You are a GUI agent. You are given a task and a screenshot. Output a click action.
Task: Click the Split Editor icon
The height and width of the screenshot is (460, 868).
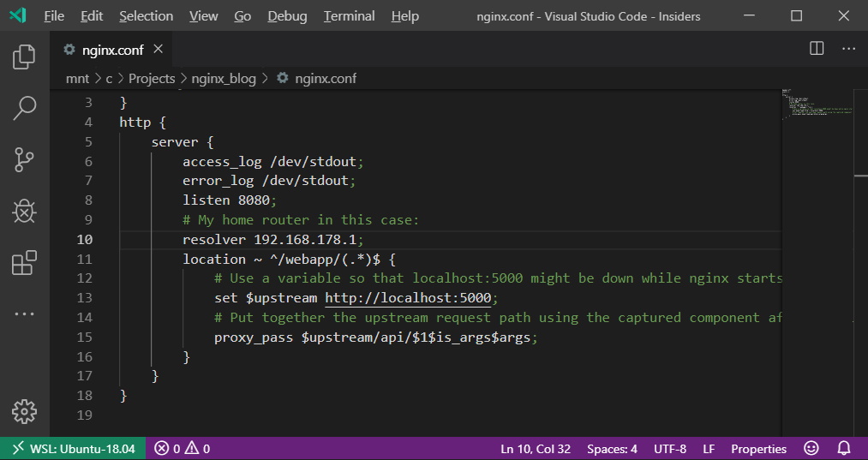click(x=817, y=49)
